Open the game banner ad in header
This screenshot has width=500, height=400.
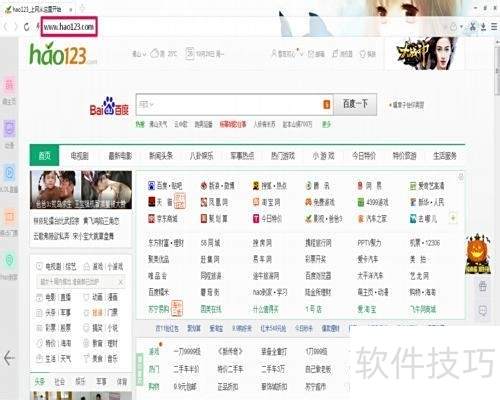425,54
